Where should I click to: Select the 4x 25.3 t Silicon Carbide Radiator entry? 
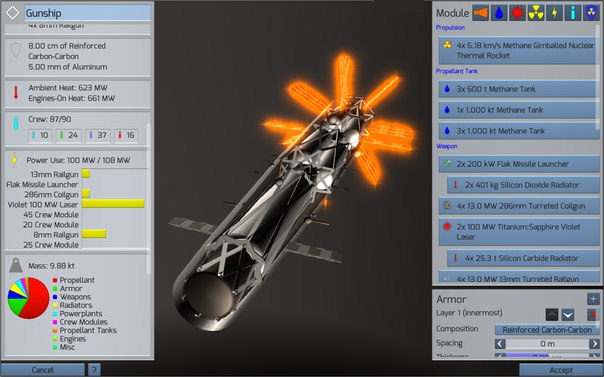point(523,258)
